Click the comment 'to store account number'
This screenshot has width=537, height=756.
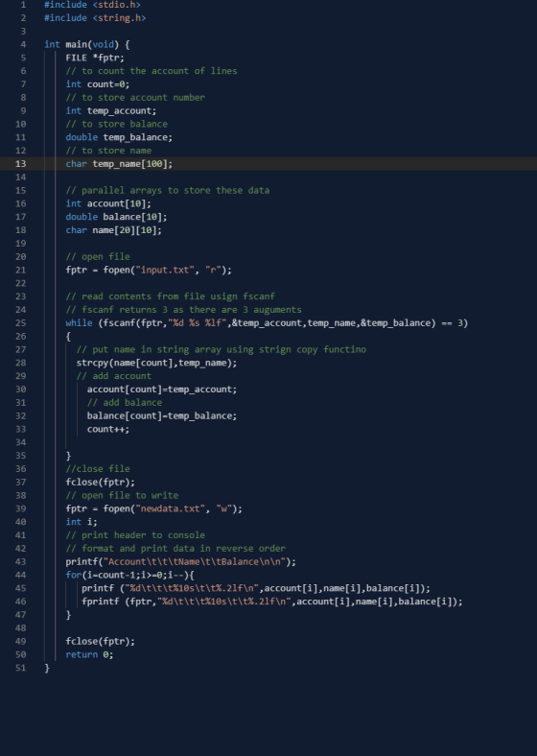[x=135, y=98]
